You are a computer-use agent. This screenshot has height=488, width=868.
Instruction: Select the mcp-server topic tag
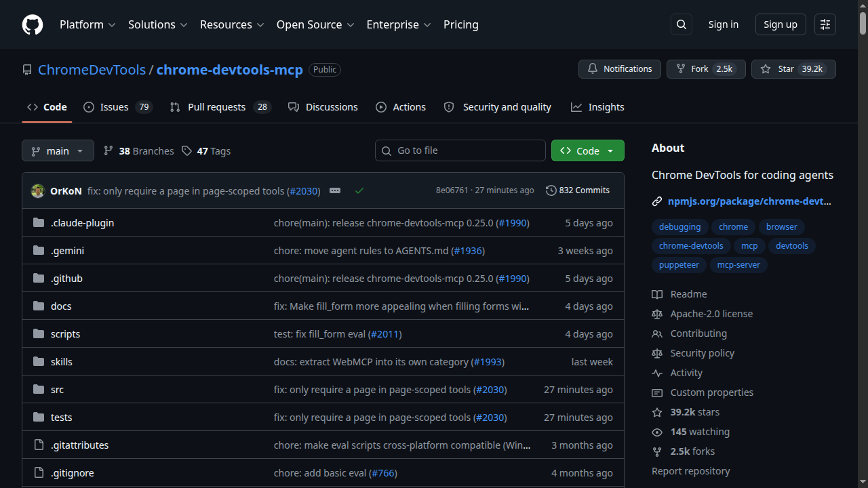(738, 265)
